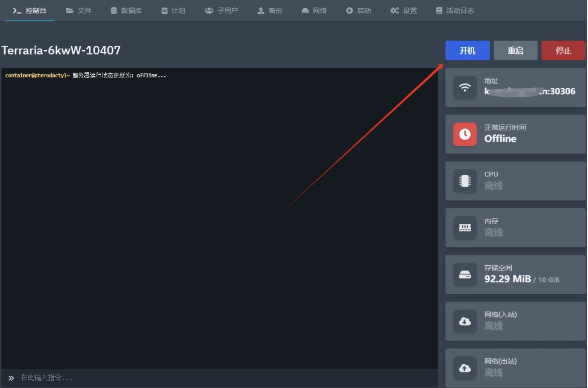Click the upload icon beside 备份
The height and width of the screenshot is (388, 588).
point(261,11)
